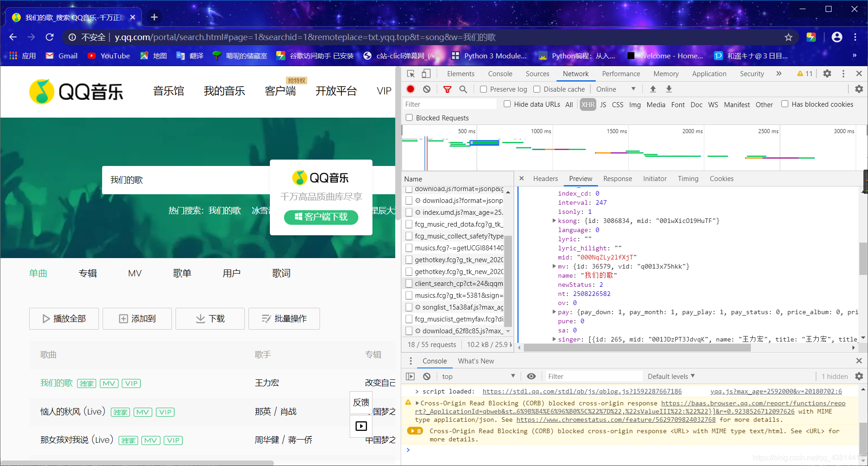Check Has blocked cookies option
Viewport: 868px width, 466px height.
[785, 104]
